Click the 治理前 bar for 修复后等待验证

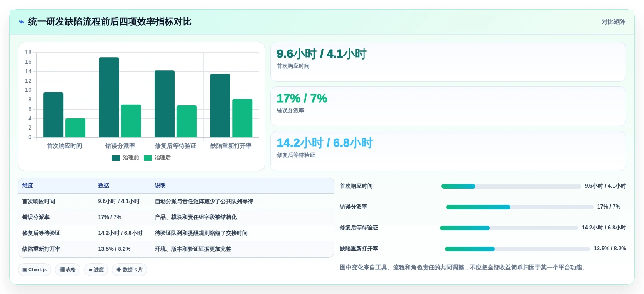tap(165, 104)
